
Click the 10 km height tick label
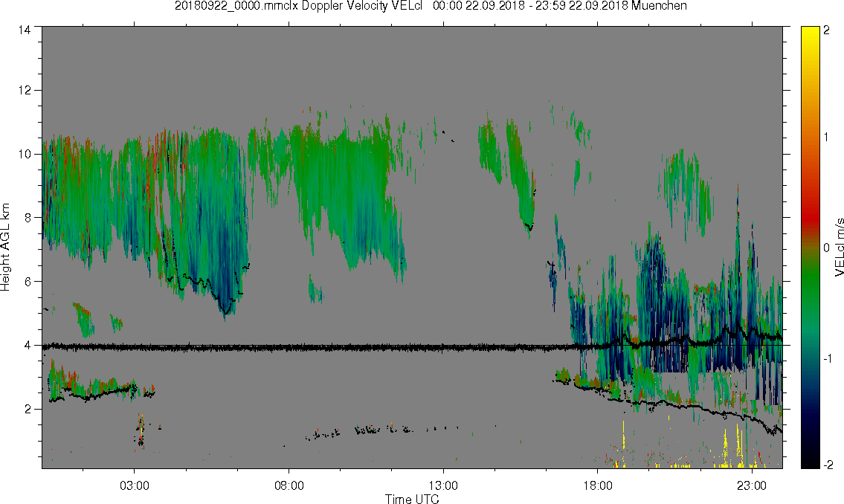point(25,155)
